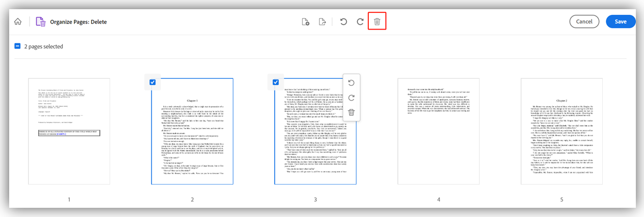This screenshot has width=644, height=217.
Task: Delete selected pages with top toolbar trash
Action: 377,22
